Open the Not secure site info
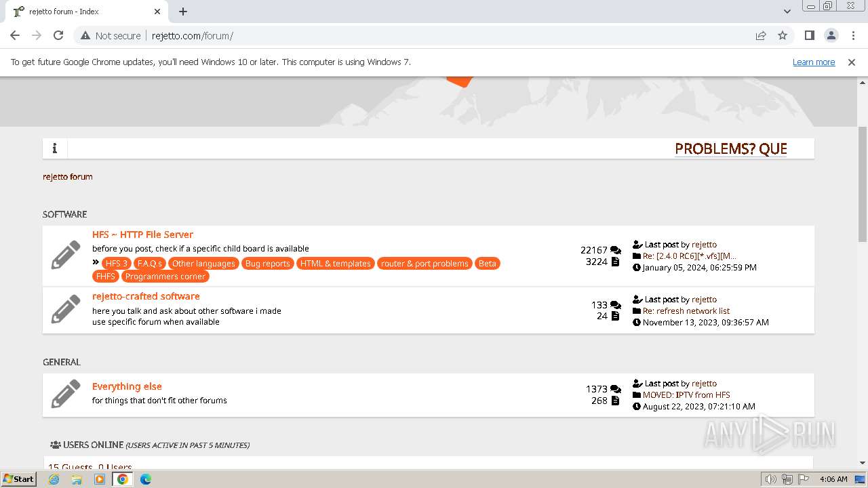Screen dimensions: 868x488 (x=111, y=35)
